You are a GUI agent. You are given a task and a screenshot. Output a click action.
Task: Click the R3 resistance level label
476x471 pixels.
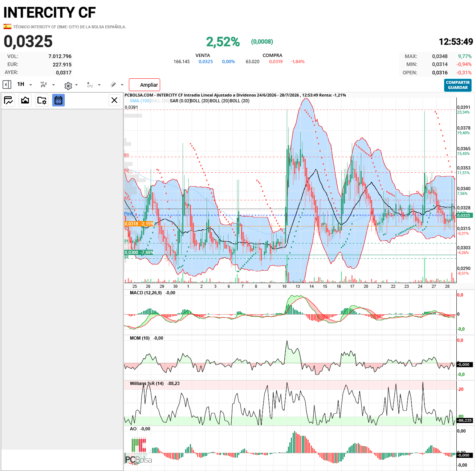126,155
